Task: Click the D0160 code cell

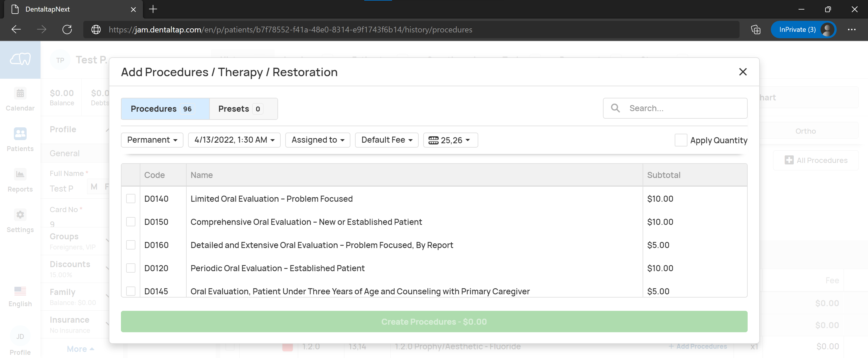Action: [x=156, y=245]
